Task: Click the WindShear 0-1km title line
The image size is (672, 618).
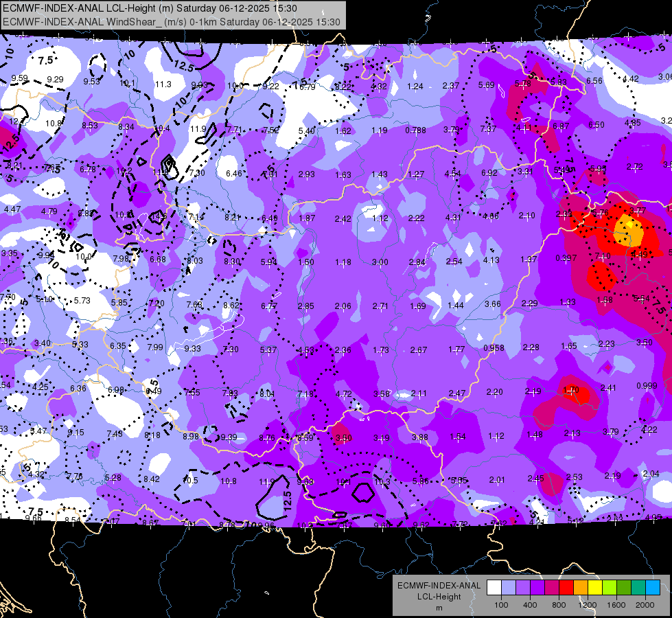Action: pyautogui.click(x=172, y=22)
